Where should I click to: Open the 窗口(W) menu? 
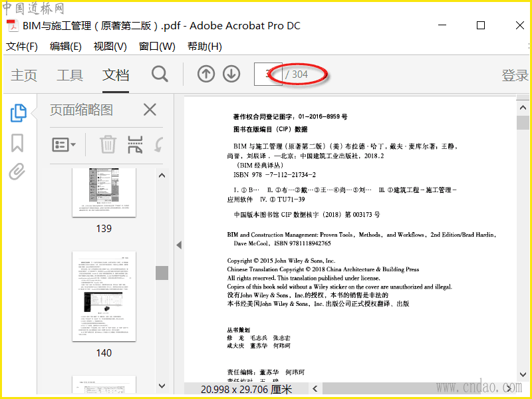click(x=157, y=47)
